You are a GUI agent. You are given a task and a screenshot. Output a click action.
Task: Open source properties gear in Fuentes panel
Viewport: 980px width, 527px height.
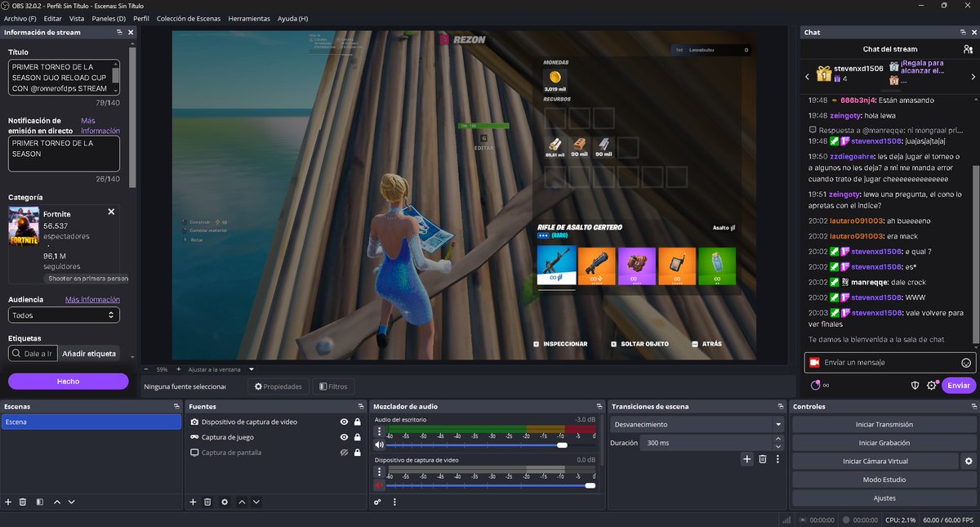click(225, 502)
